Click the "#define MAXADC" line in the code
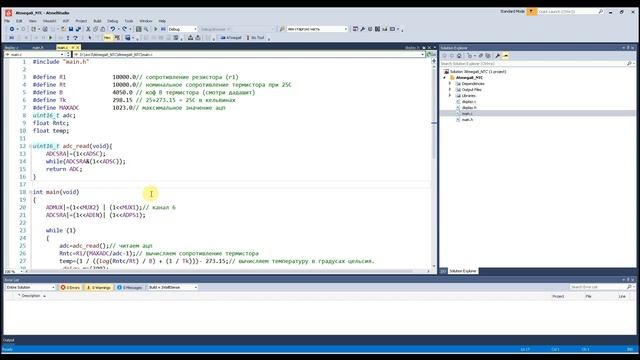The height and width of the screenshot is (360, 640). coord(129,108)
